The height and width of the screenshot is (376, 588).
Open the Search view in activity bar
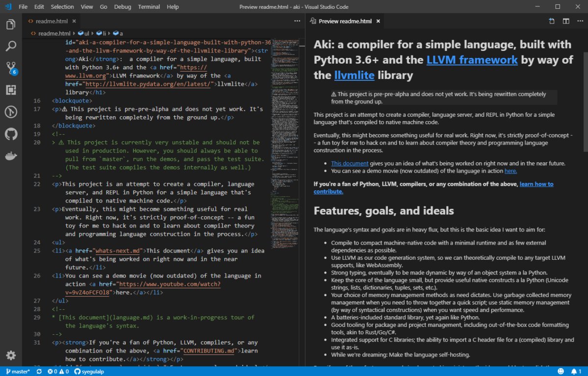(x=11, y=46)
